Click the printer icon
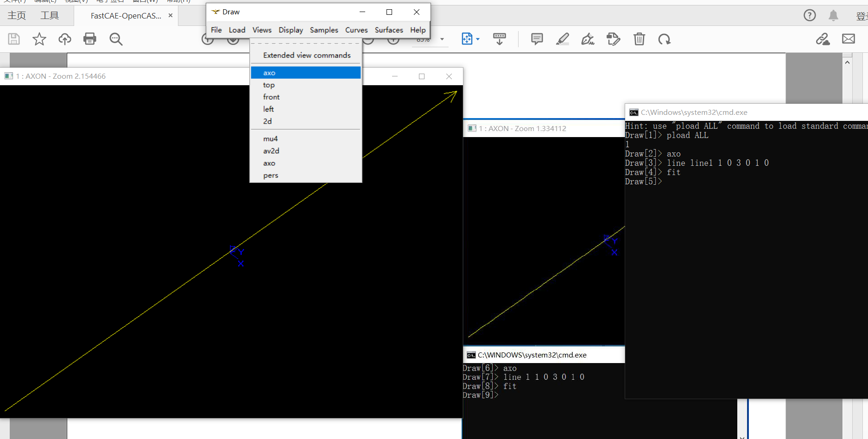The image size is (868, 439). pos(90,39)
